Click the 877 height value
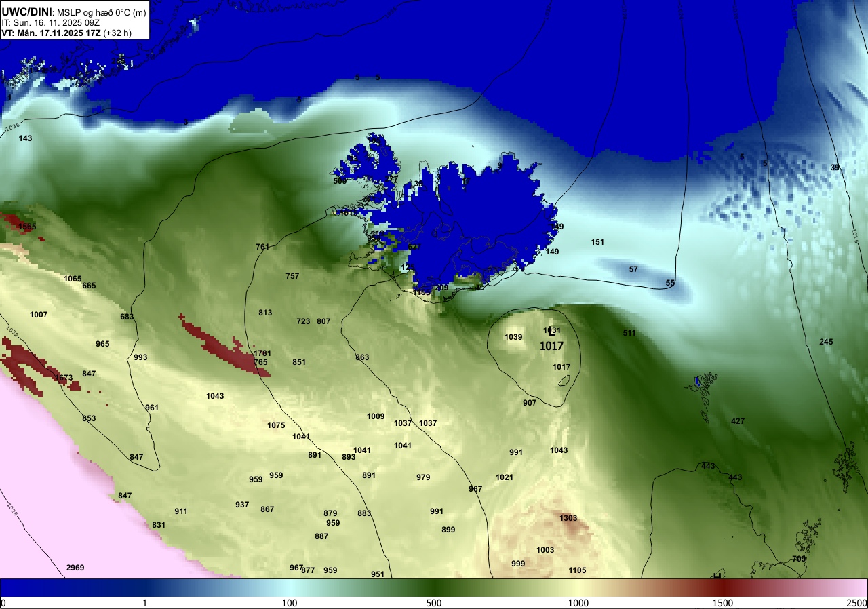Screen dimensions: 868x609 (309, 570)
